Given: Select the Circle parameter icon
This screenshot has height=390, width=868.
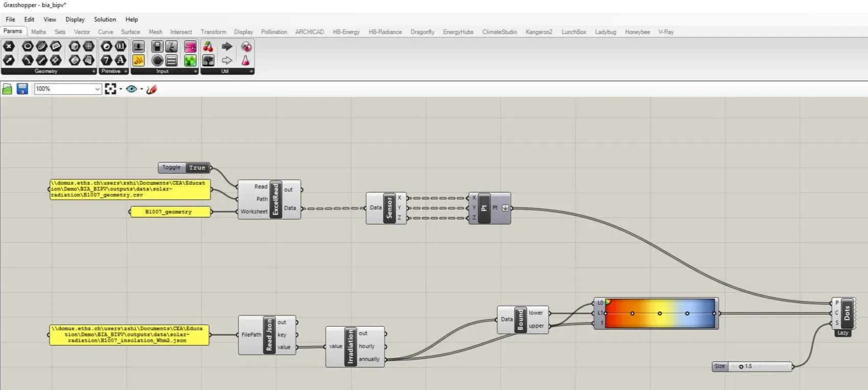Looking at the screenshot, I should tap(28, 46).
